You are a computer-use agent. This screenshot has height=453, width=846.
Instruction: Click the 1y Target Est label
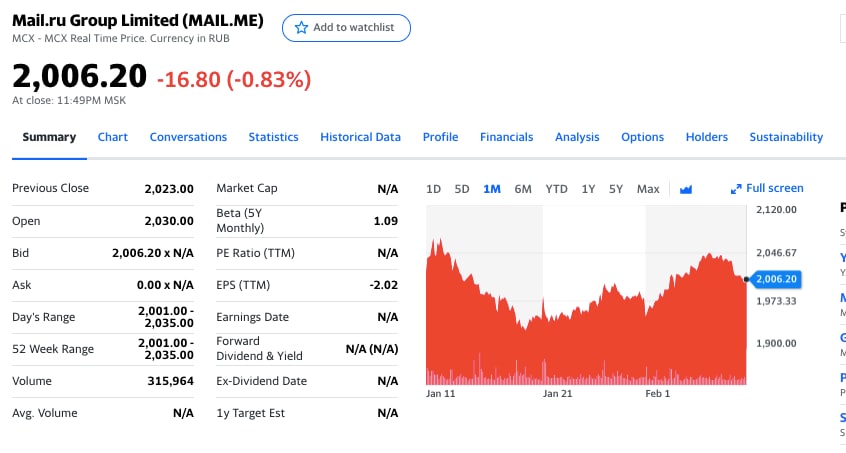(250, 413)
